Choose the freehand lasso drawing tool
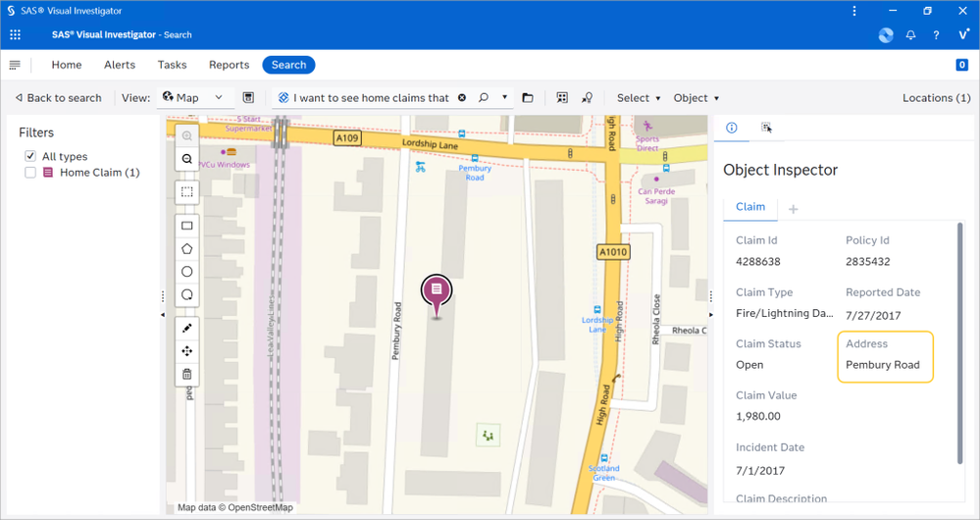The width and height of the screenshot is (980, 520). [x=186, y=295]
